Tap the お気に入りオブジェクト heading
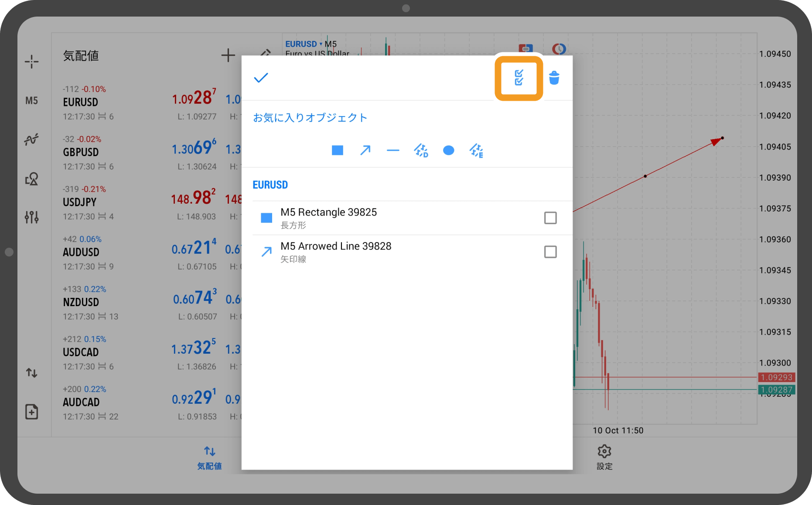Screen dimensions: 812x505 [310, 118]
